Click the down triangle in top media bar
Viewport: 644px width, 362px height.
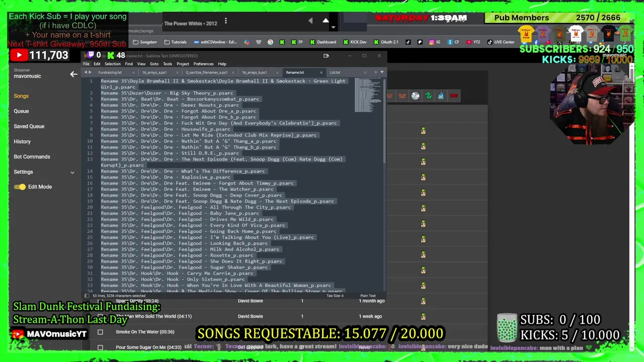pos(333,27)
